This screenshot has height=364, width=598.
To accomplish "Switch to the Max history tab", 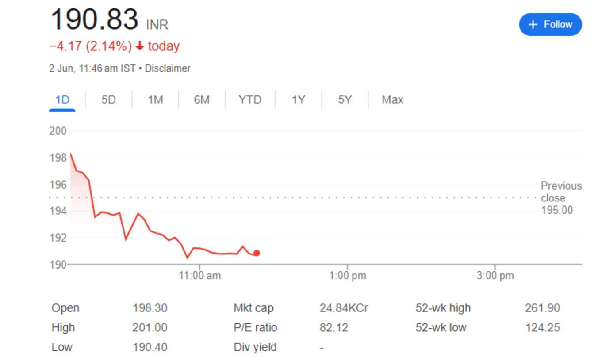I will [x=391, y=100].
